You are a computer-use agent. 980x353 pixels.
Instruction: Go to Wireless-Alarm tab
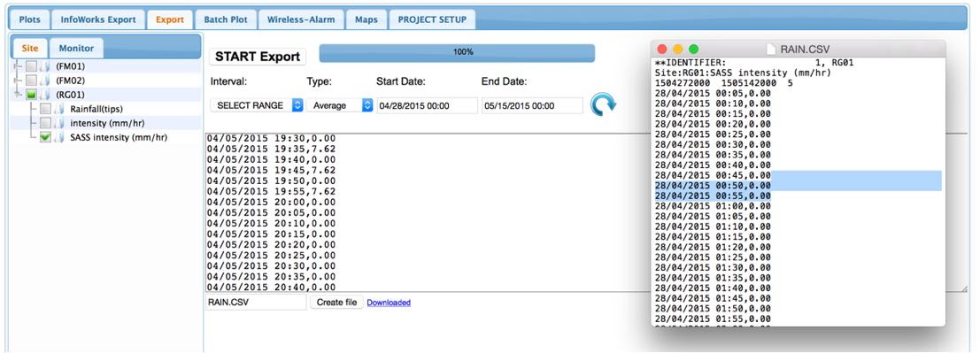[x=301, y=19]
